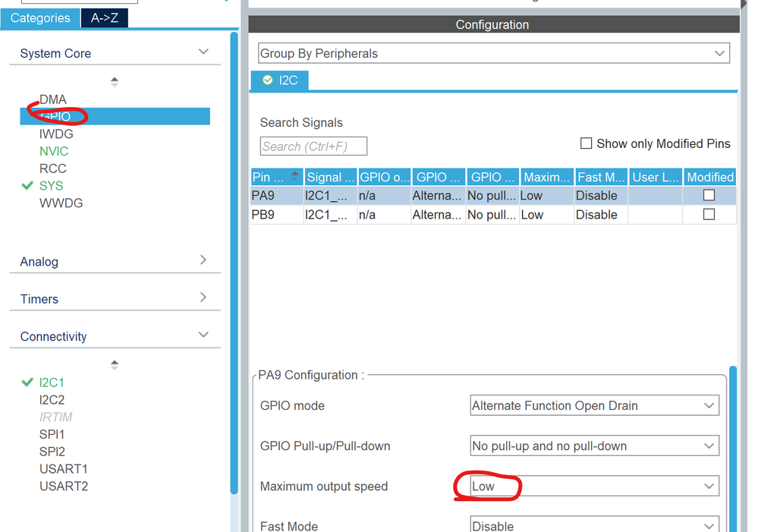Open I2C1 peripheral settings
758x532 pixels.
point(52,382)
